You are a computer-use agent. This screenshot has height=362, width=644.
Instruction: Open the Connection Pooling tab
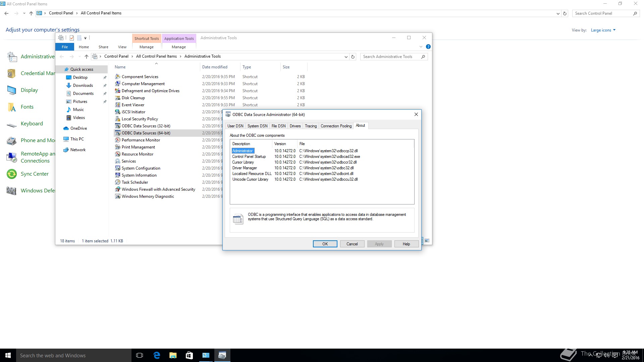pos(336,126)
